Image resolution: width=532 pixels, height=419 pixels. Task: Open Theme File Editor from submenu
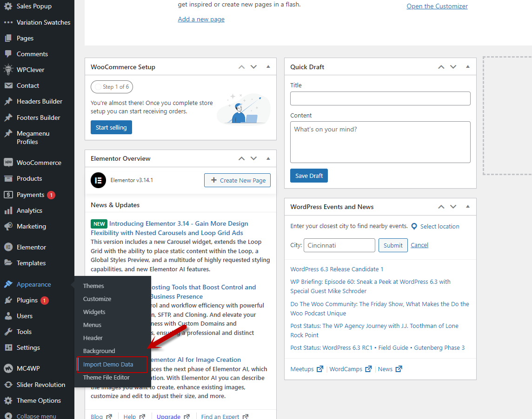106,378
